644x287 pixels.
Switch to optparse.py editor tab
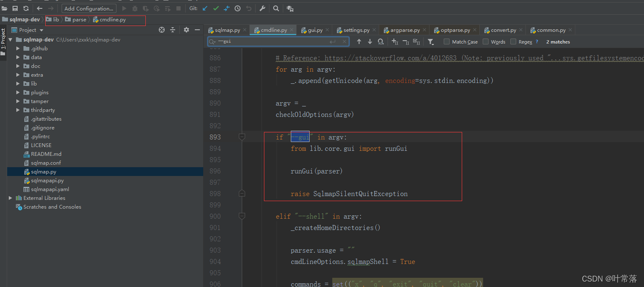click(455, 30)
